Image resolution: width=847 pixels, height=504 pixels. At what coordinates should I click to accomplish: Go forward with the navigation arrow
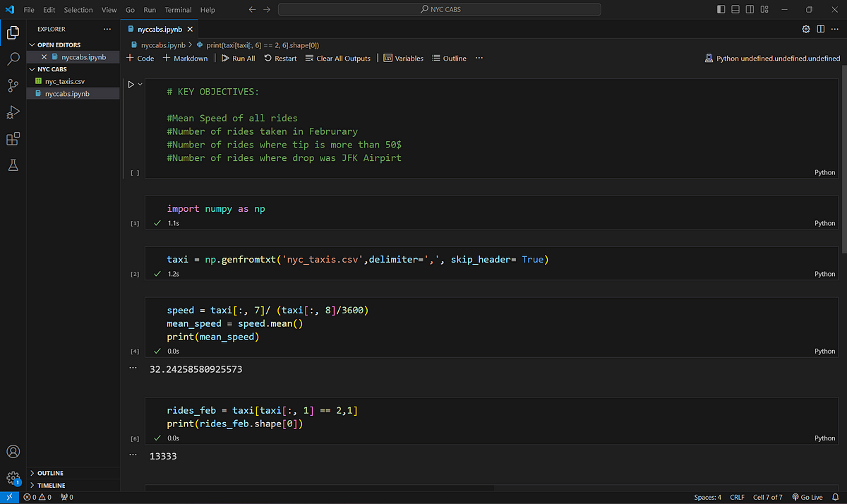[267, 10]
